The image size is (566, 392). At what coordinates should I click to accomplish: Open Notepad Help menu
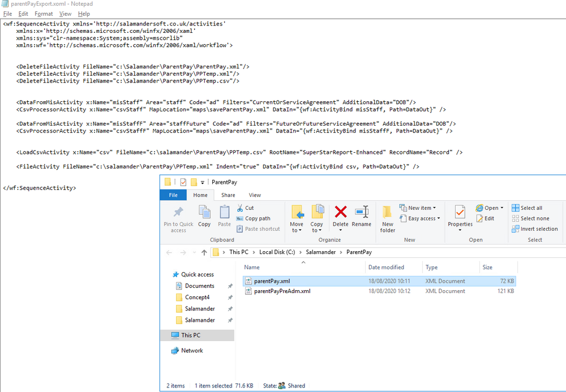pyautogui.click(x=84, y=14)
